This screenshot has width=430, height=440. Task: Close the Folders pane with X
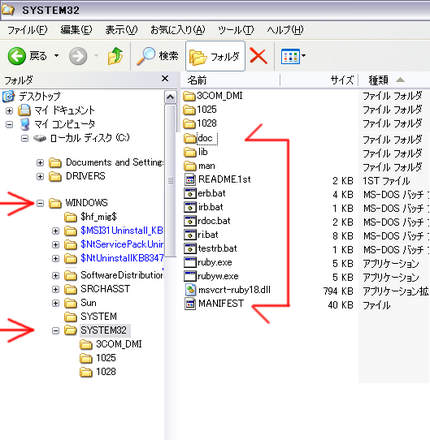(165, 79)
